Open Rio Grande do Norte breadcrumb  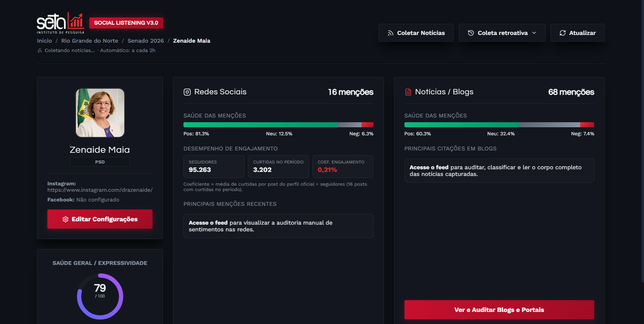tap(90, 41)
